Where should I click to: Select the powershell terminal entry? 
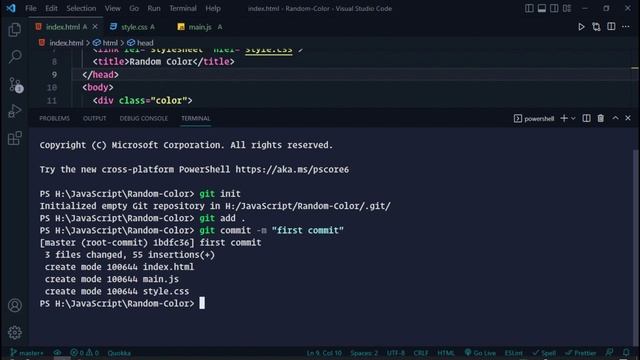(534, 118)
